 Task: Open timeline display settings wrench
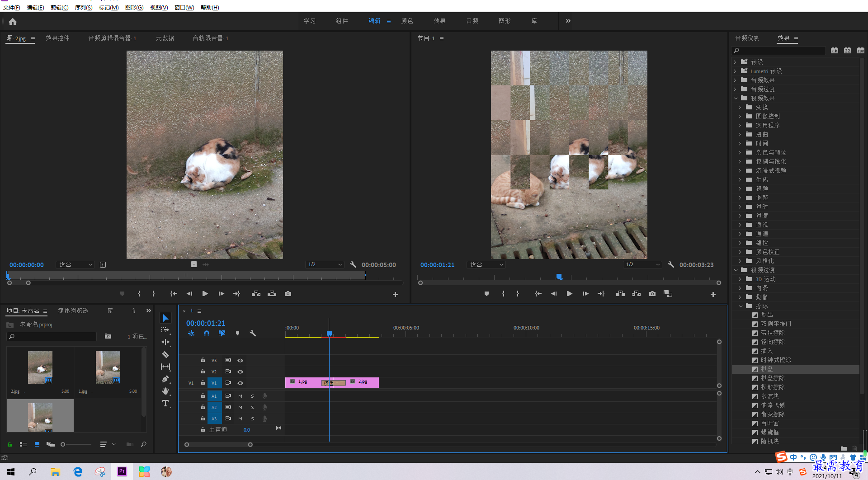coord(253,333)
